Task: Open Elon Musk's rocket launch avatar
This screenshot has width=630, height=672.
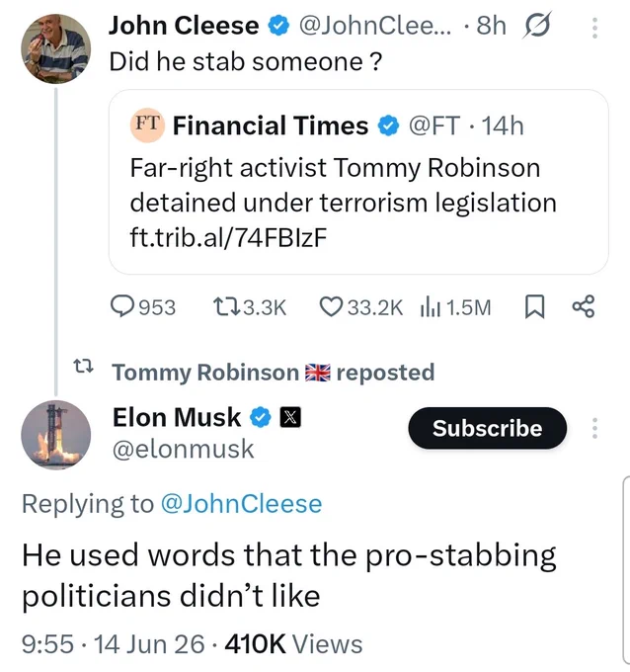Action: (x=55, y=435)
